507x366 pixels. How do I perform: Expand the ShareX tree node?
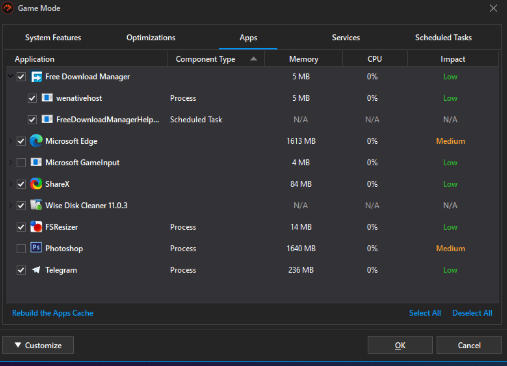click(11, 184)
